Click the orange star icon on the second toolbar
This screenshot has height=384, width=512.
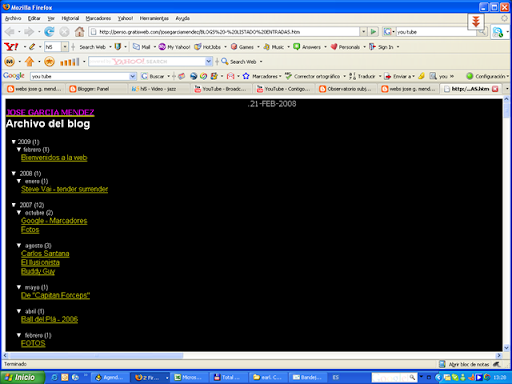click(49, 61)
